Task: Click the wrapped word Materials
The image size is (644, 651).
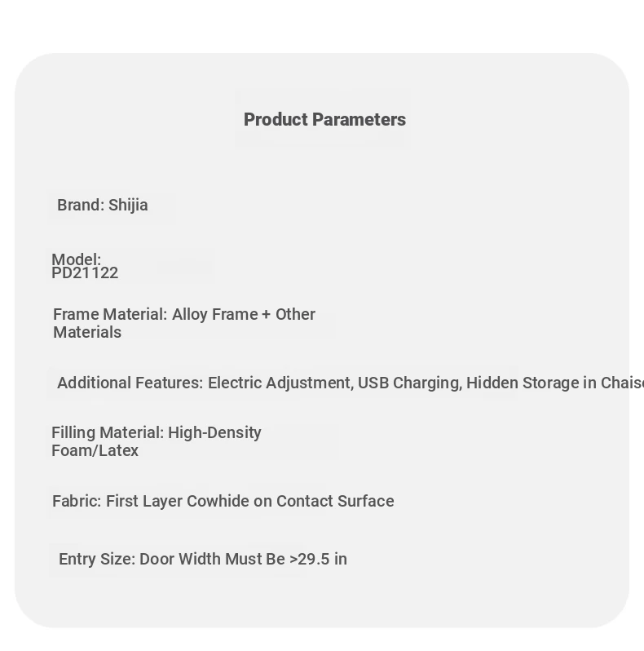Action: click(x=87, y=333)
